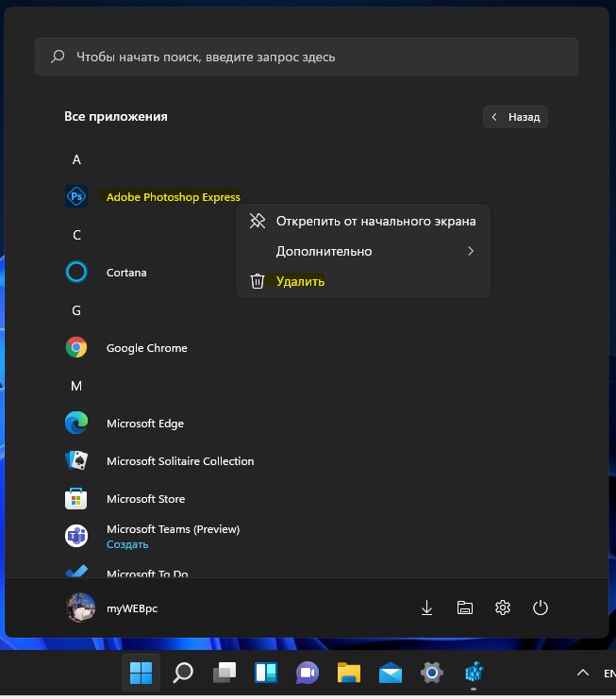Viewport: 616px width, 699px height.
Task: Open the Downloads folder icon in Start footer
Action: point(426,607)
